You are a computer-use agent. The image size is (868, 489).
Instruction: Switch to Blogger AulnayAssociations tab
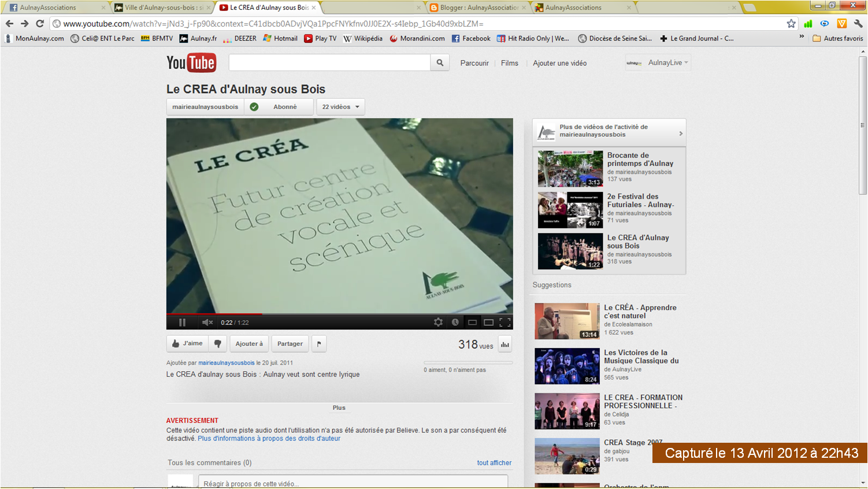point(477,8)
